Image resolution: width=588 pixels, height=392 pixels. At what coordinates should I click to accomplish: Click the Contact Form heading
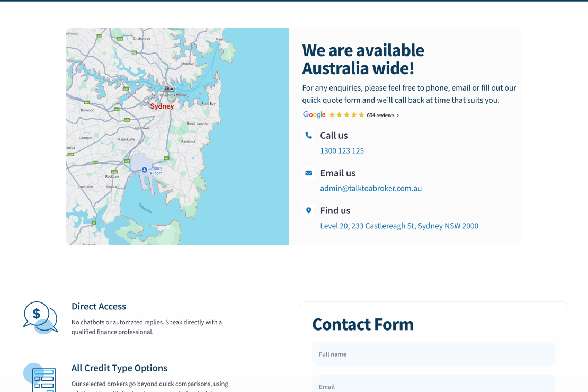pos(363,325)
